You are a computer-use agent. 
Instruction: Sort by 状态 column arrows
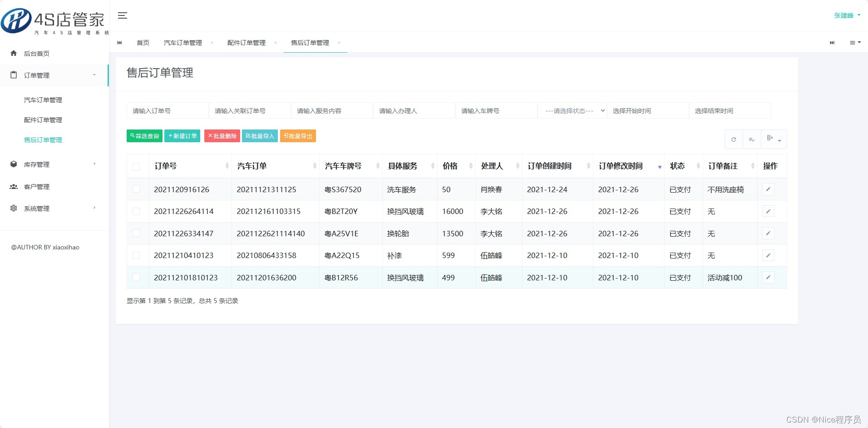pos(698,166)
